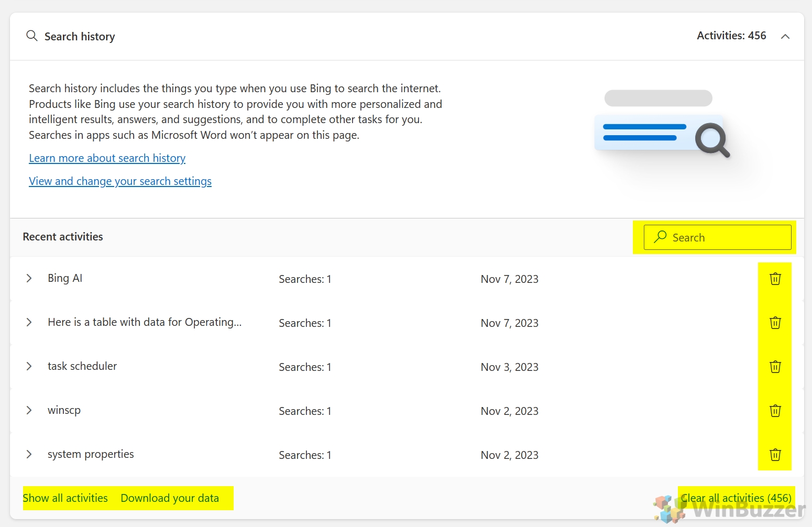812x527 pixels.
Task: Delete the system properties search entry
Action: tap(775, 455)
